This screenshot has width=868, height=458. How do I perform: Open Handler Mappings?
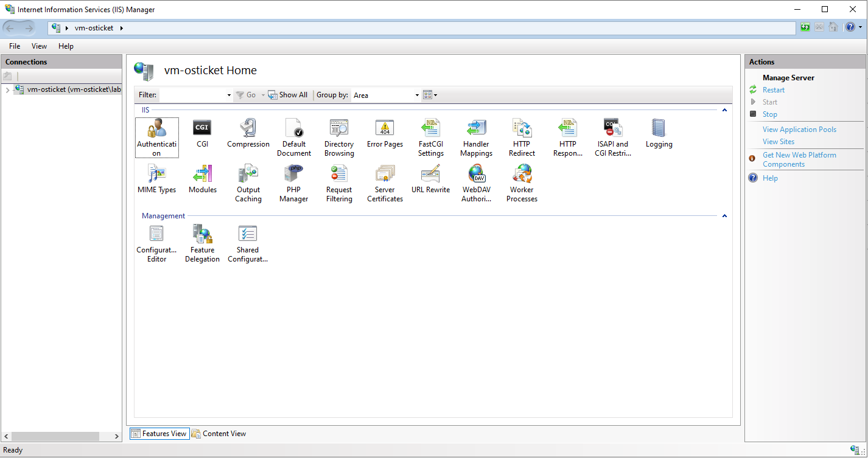coord(476,137)
